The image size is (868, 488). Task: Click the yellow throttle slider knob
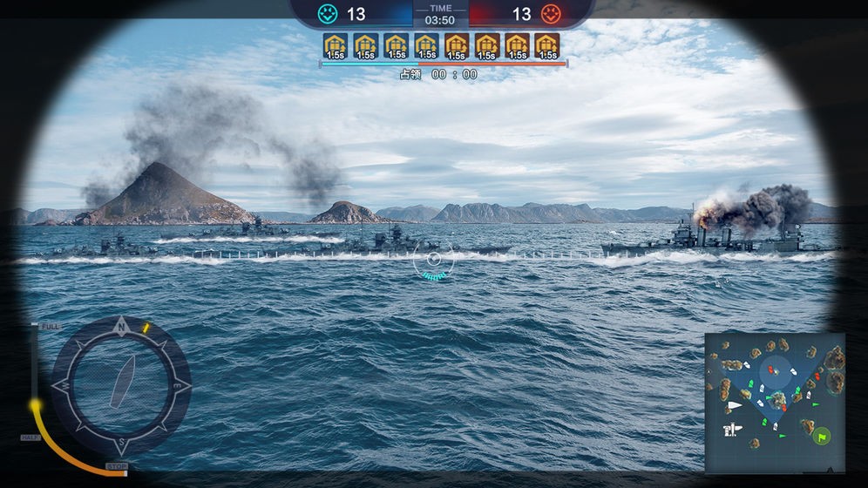[36, 405]
